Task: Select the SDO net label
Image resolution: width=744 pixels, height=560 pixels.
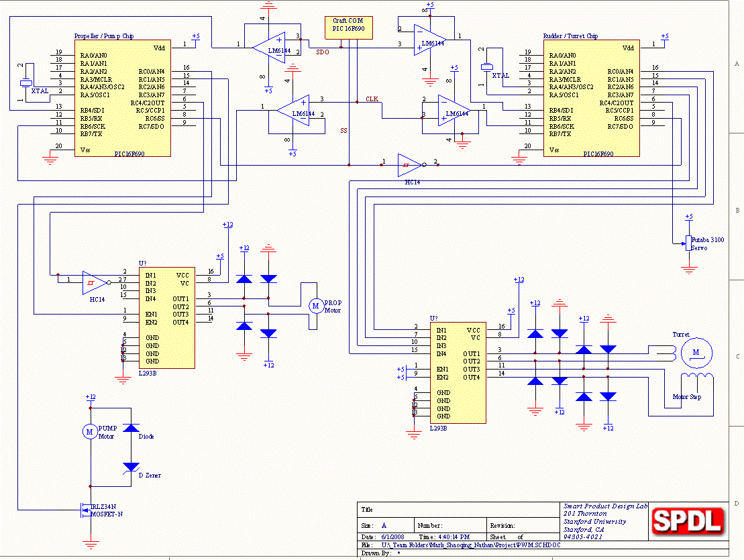Action: click(x=323, y=52)
